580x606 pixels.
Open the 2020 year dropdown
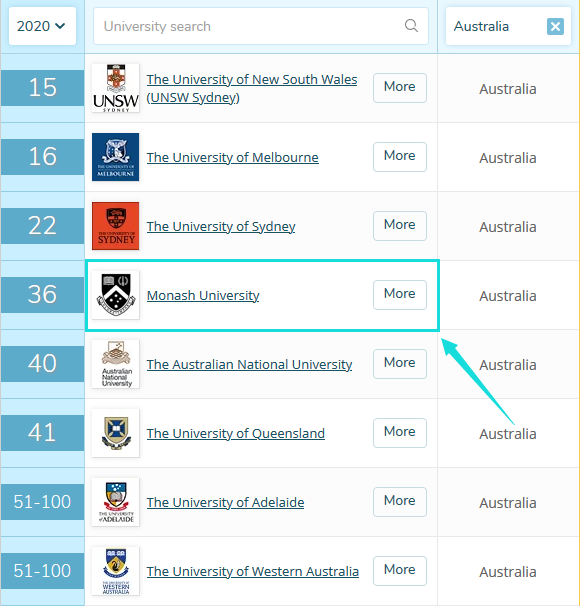click(42, 26)
